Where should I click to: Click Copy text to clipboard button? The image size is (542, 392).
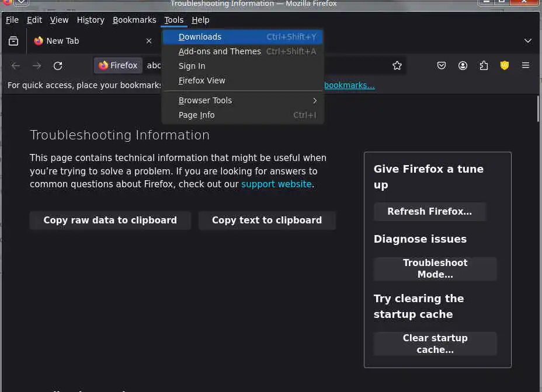(267, 220)
